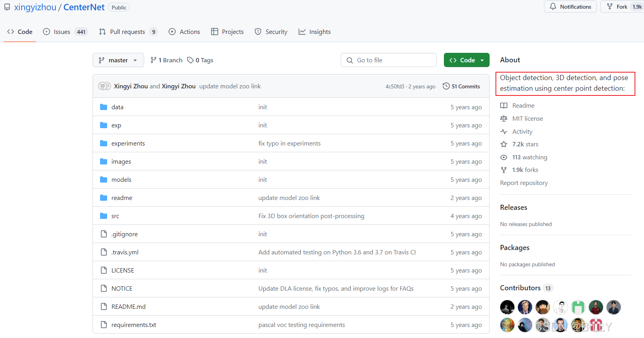
Task: Click the commit authors avatar icon
Action: pos(104,86)
